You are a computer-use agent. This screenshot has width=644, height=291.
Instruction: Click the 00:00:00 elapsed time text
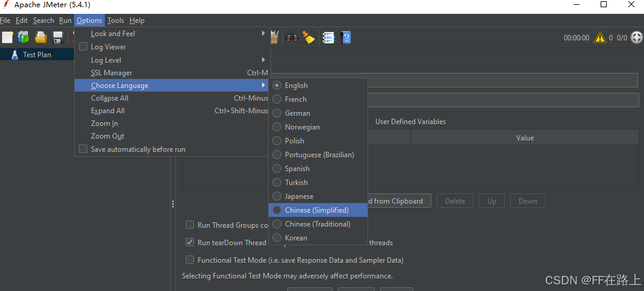pos(577,38)
